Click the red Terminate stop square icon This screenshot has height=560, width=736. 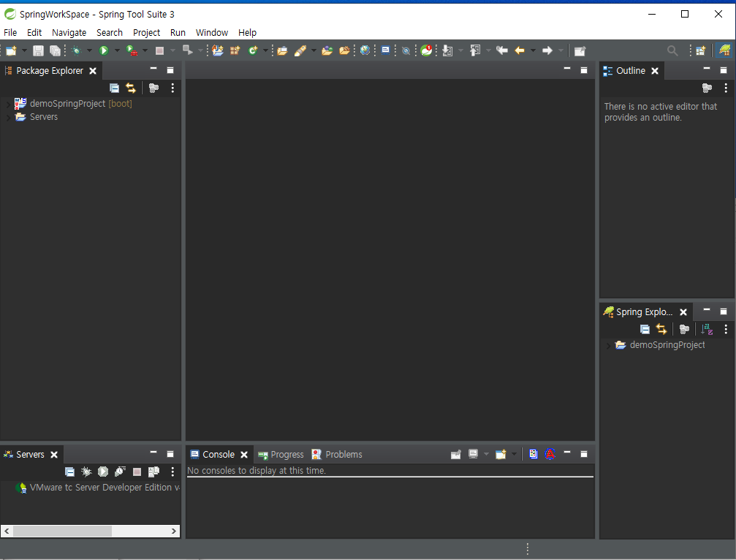click(159, 50)
